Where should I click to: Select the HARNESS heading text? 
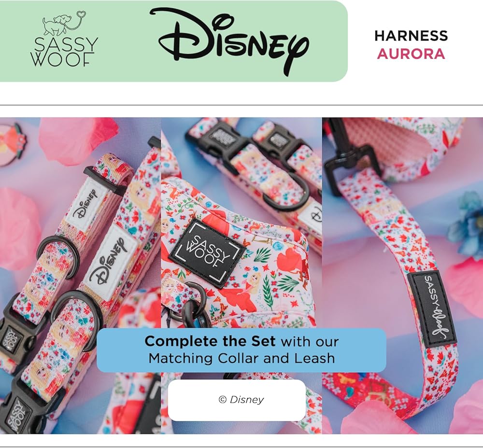coord(411,36)
